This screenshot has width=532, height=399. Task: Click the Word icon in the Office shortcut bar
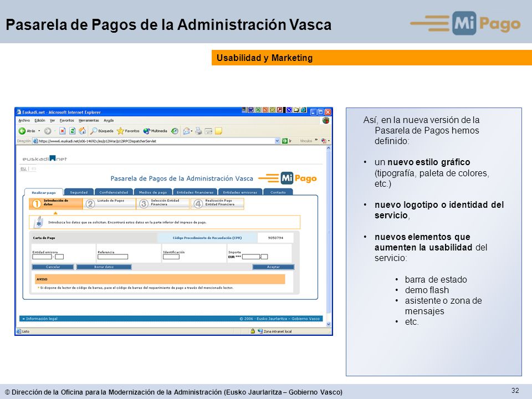pyautogui.click(x=250, y=110)
